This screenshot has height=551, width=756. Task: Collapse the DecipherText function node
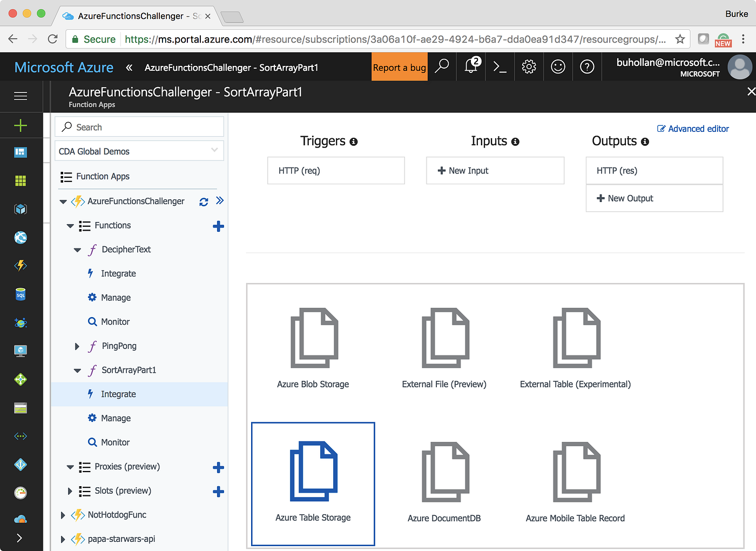pos(77,250)
